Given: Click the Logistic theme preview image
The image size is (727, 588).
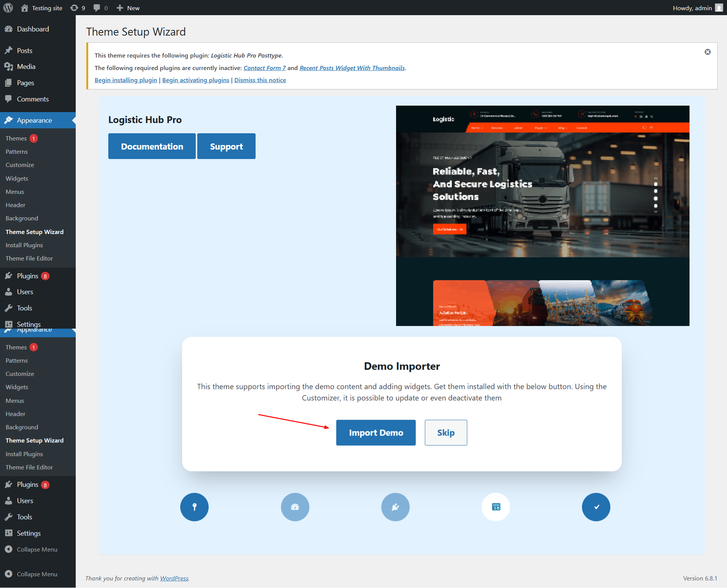Looking at the screenshot, I should click(543, 216).
